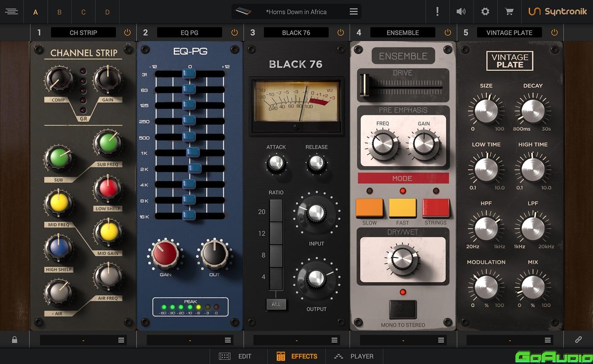Click the Vintage Plate DECAY knob
Viewport: 593px width, 364px height.
click(533, 111)
